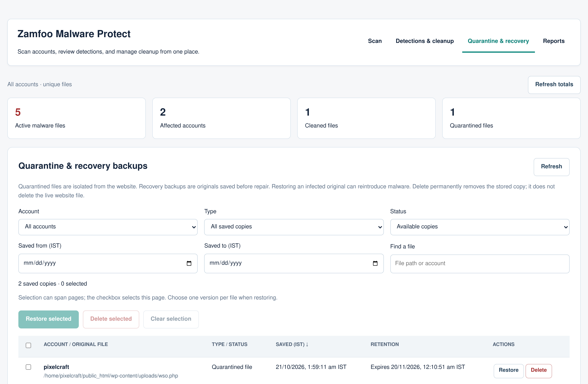Click the Cleaned files card
The height and width of the screenshot is (384, 588).
click(366, 118)
